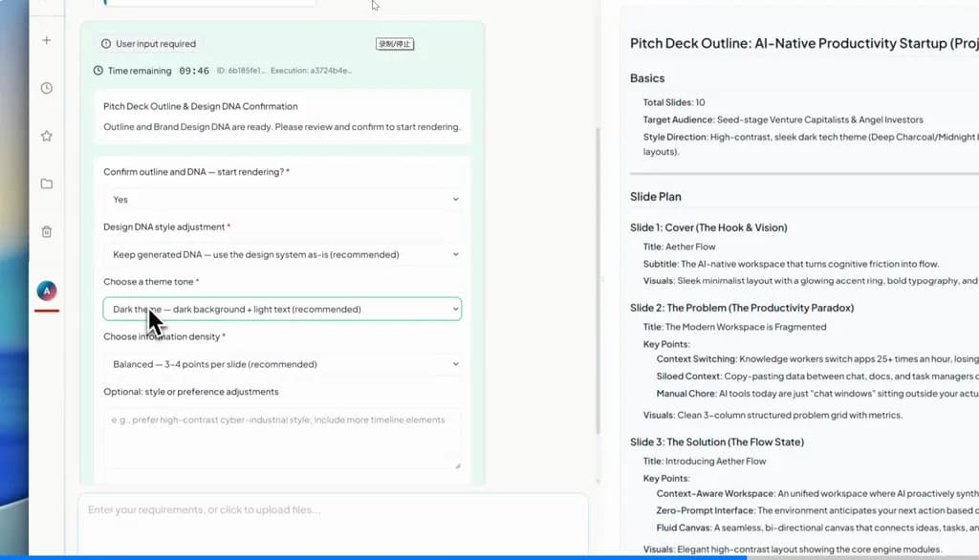The image size is (979, 560).
Task: Click the Zero-Prompt Interface key point
Action: click(x=817, y=510)
